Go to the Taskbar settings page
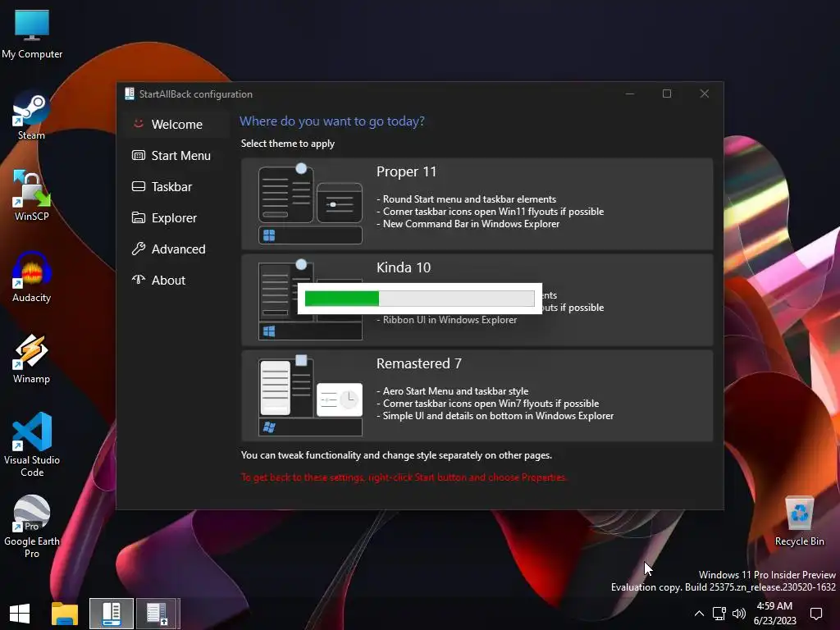 [176, 186]
